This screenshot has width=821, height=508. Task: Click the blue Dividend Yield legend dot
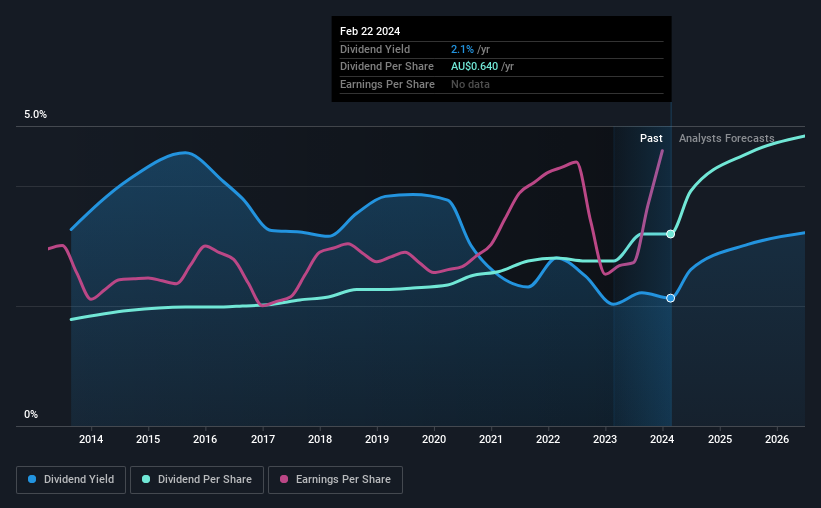32,479
